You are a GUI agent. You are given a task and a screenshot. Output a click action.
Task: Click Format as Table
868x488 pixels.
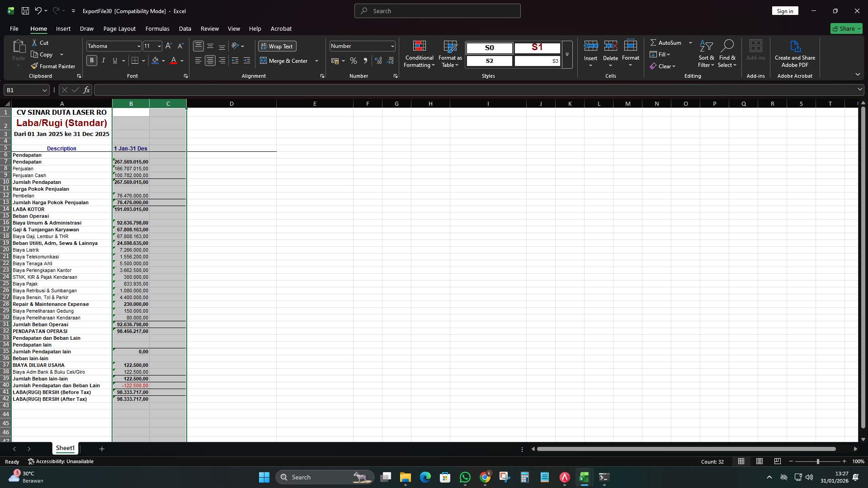click(x=450, y=54)
